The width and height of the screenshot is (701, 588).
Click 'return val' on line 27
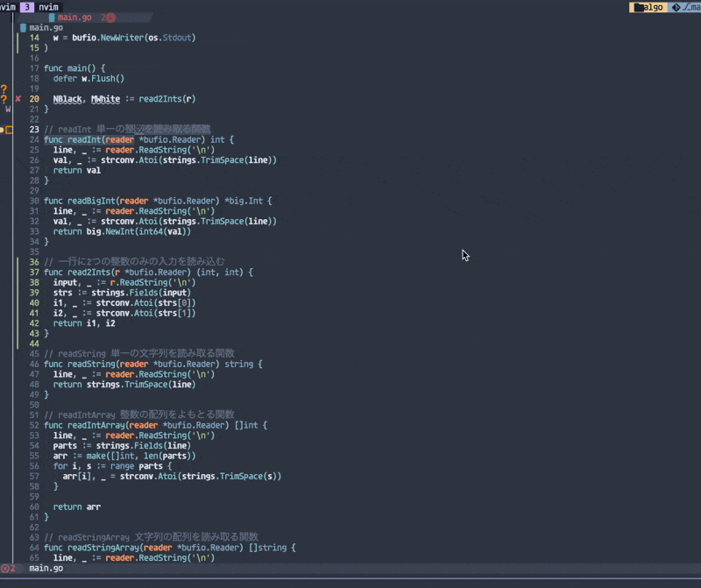(x=77, y=170)
